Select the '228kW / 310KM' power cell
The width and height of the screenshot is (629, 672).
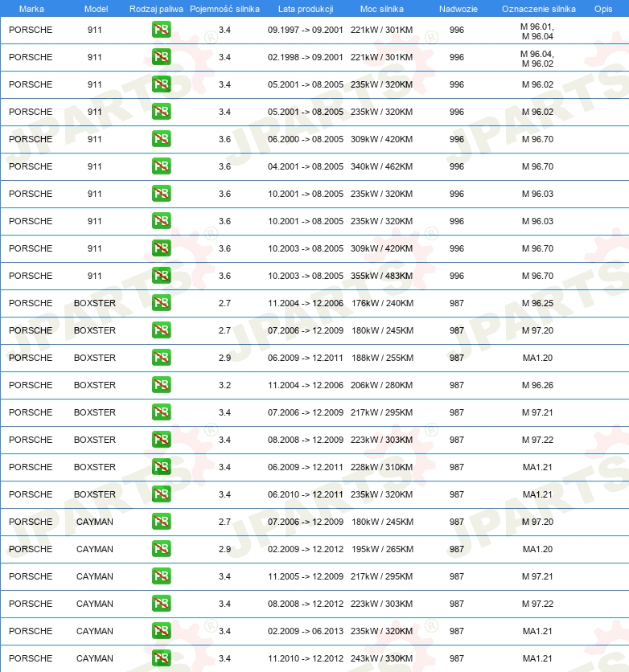pyautogui.click(x=381, y=467)
